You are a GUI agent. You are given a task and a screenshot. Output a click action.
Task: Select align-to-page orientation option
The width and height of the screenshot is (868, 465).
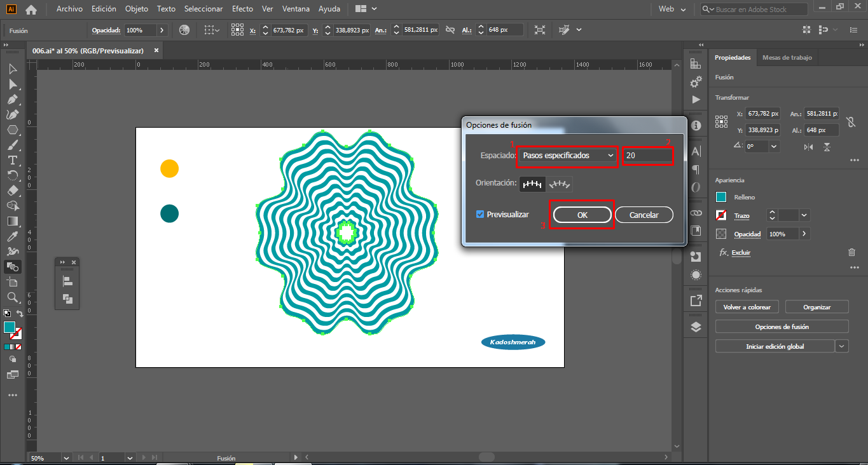[x=532, y=184]
